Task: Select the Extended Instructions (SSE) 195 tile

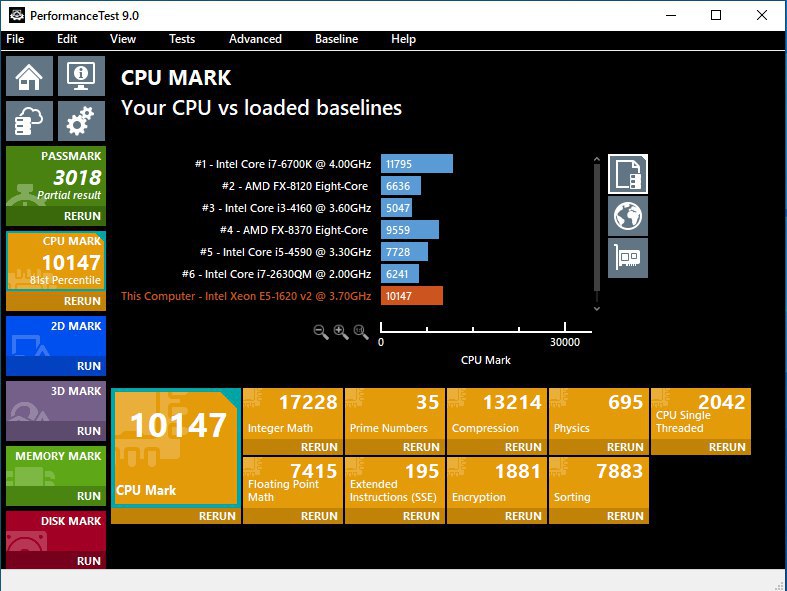Action: (395, 483)
